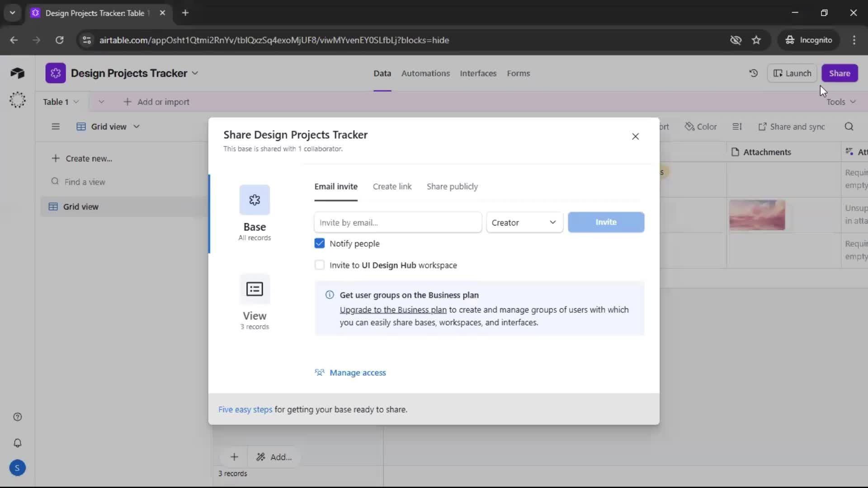Switch to the Data tab

[x=382, y=73]
